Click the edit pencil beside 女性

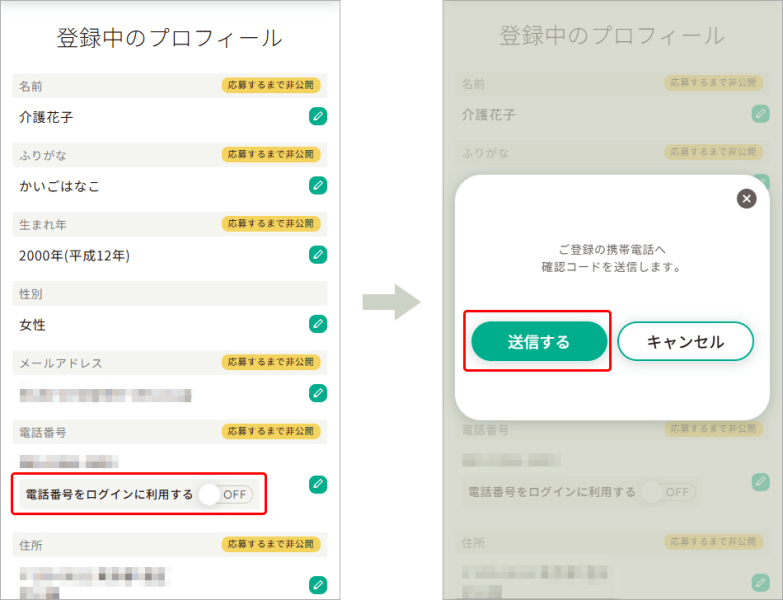[x=318, y=323]
